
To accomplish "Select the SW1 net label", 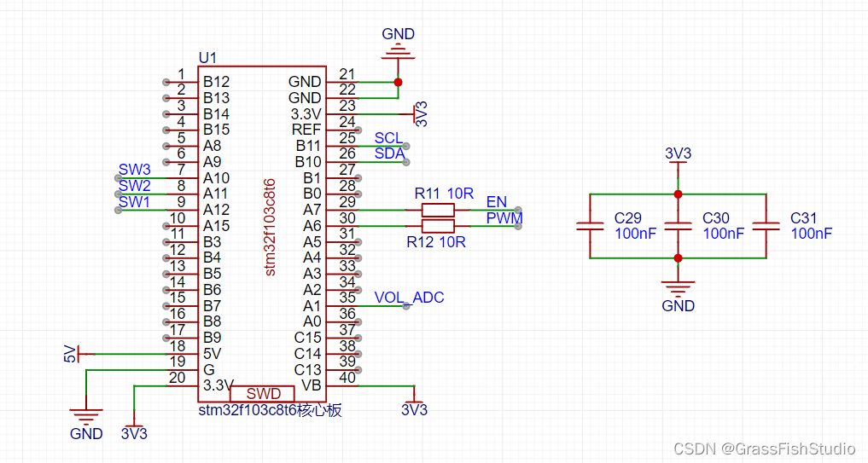I will coord(135,202).
